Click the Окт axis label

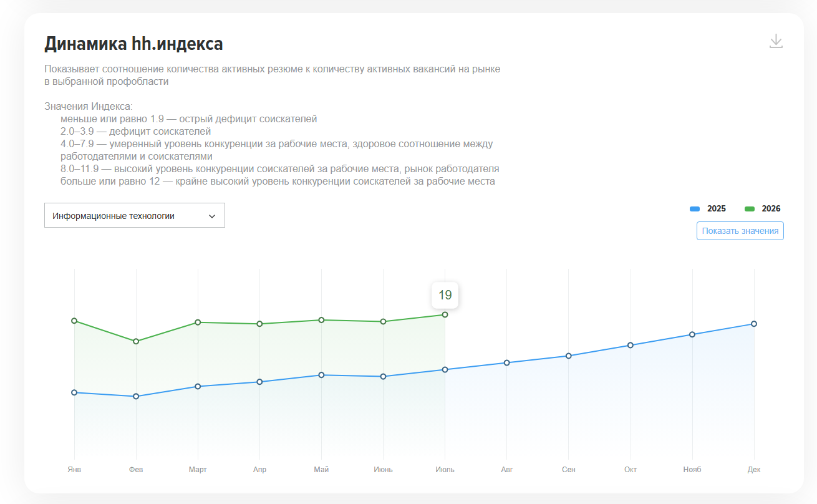(631, 470)
